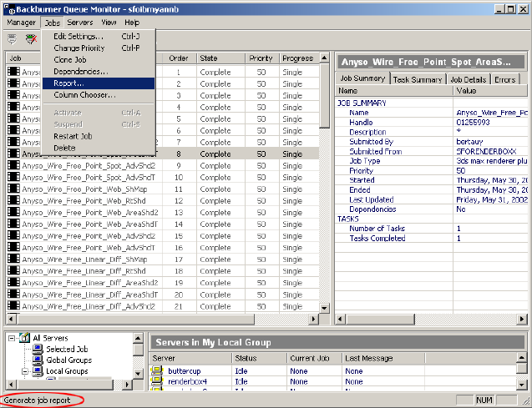Click the Current Job column header

pos(314,358)
